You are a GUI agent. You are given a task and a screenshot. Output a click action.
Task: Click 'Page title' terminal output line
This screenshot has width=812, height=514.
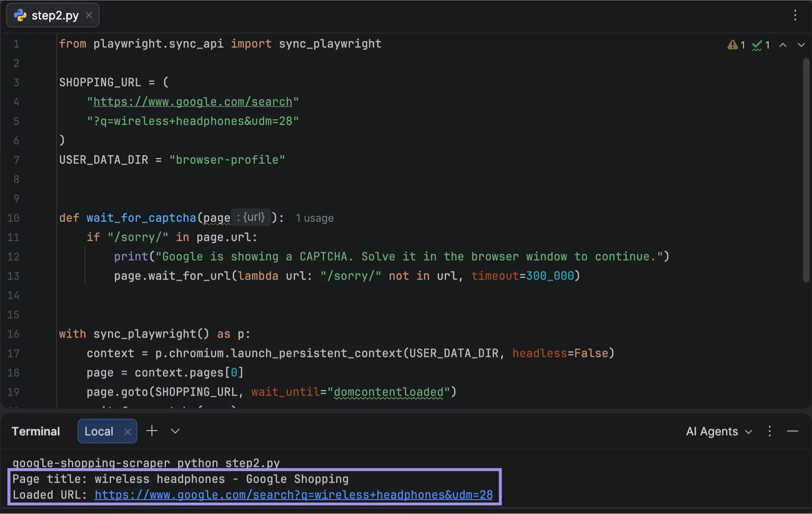pyautogui.click(x=181, y=479)
